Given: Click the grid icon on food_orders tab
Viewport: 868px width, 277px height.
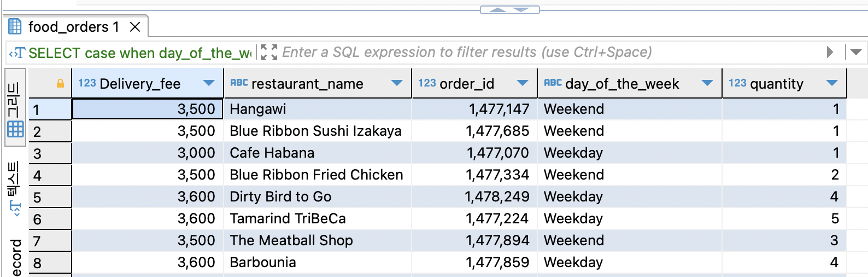Looking at the screenshot, I should click(x=15, y=26).
